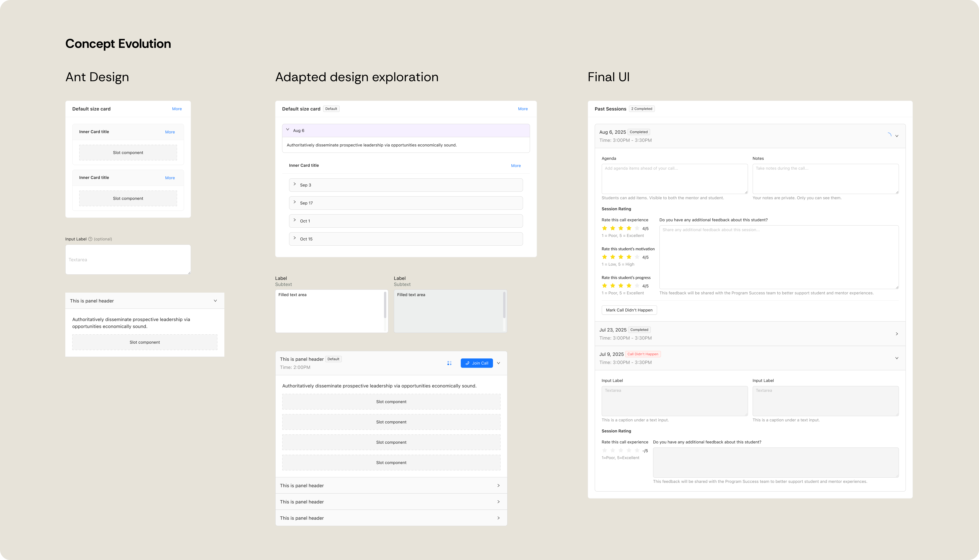Screen dimensions: 979x560
Task: Click the Textarea under Input Label (optional)
Action: (128, 260)
